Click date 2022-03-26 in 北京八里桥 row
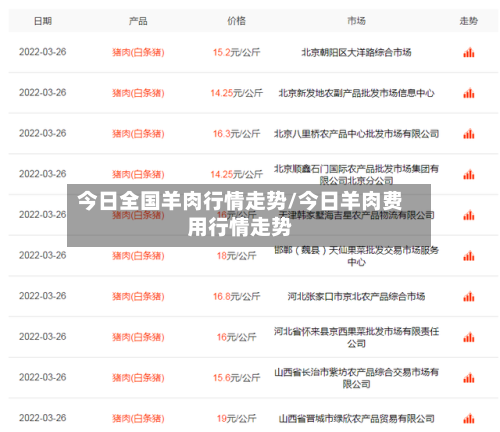 point(43,133)
